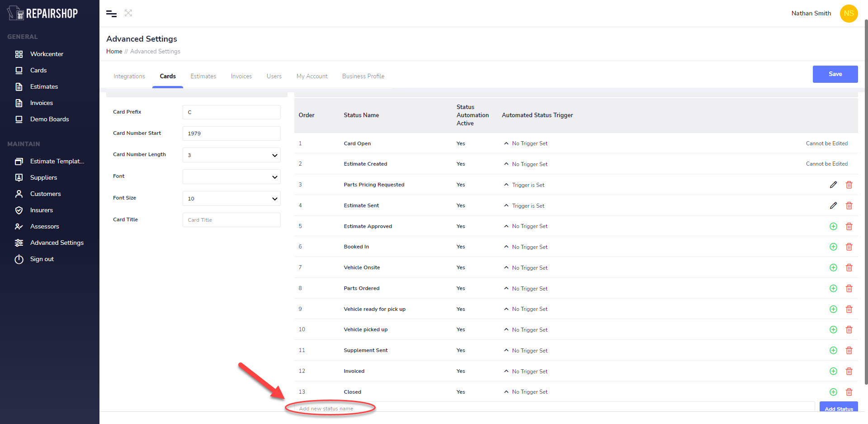Expand the trigger chevron for Invoiced

(506, 371)
